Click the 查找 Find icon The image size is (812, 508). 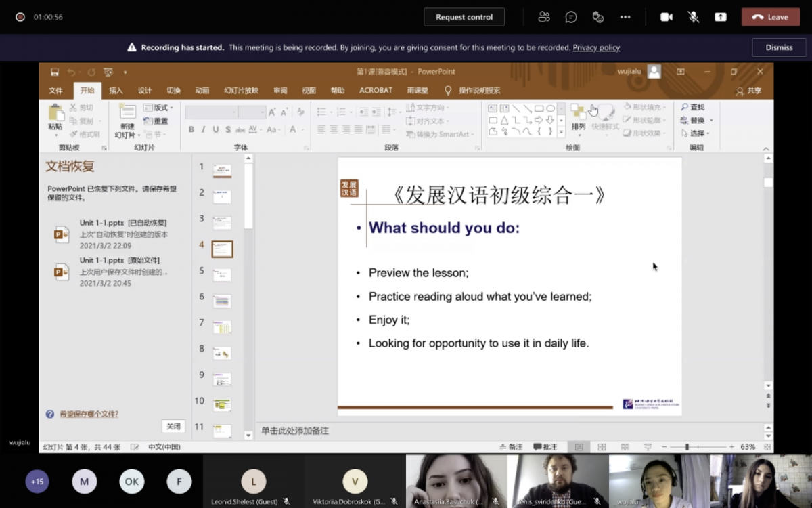tap(693, 108)
